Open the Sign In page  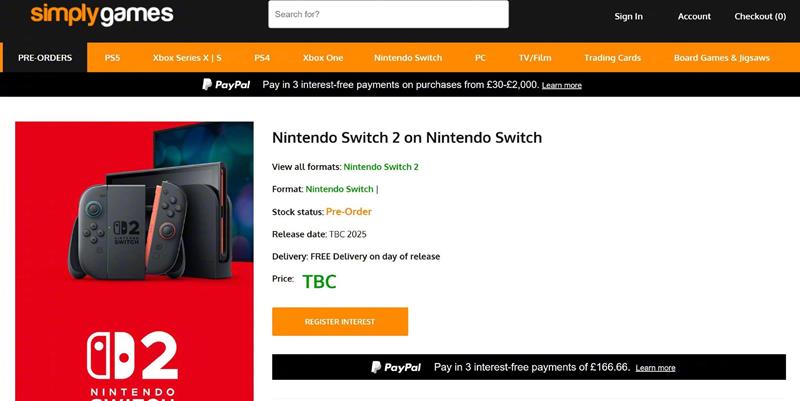point(628,16)
